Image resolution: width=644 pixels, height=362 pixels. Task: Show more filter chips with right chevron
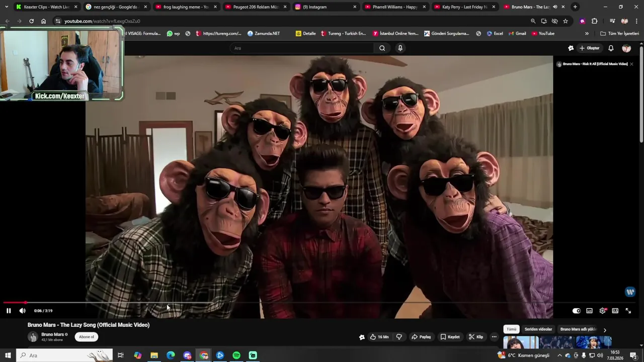605,330
